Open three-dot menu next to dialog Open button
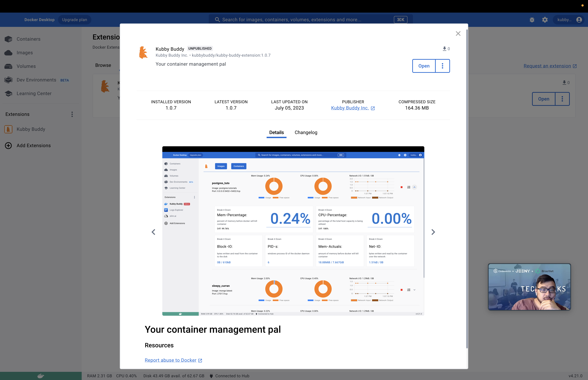This screenshot has width=588, height=380. pyautogui.click(x=442, y=66)
